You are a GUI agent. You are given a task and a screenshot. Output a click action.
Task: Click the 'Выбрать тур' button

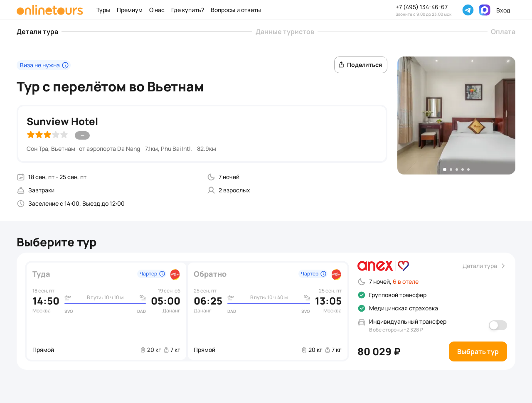[x=478, y=351]
